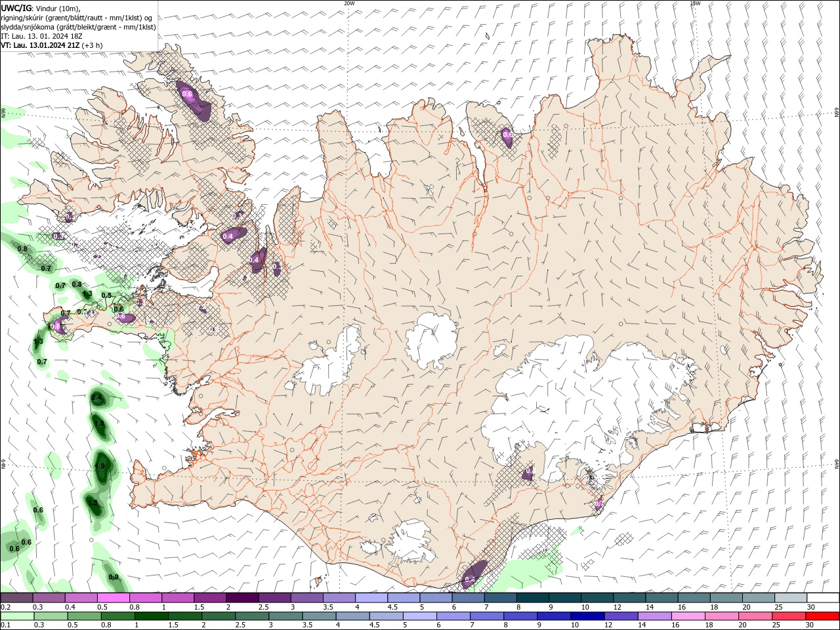Screen dimensions: 840x630
Task: Click the rain legend swatch between 18 and 20
Action: click(722, 616)
